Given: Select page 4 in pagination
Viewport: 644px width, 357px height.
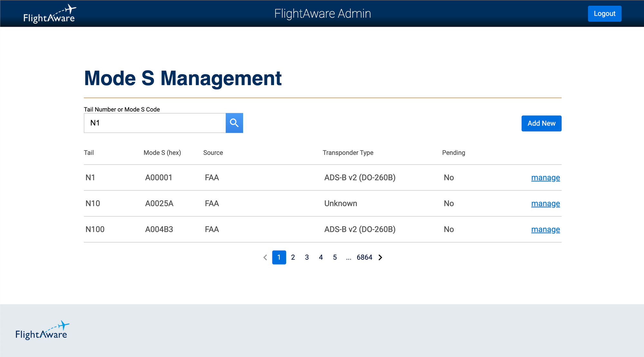Looking at the screenshot, I should pos(321,257).
